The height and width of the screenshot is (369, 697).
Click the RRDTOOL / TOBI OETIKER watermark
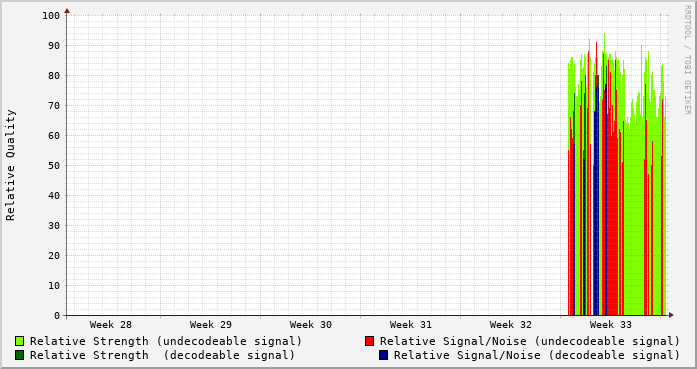pos(687,60)
